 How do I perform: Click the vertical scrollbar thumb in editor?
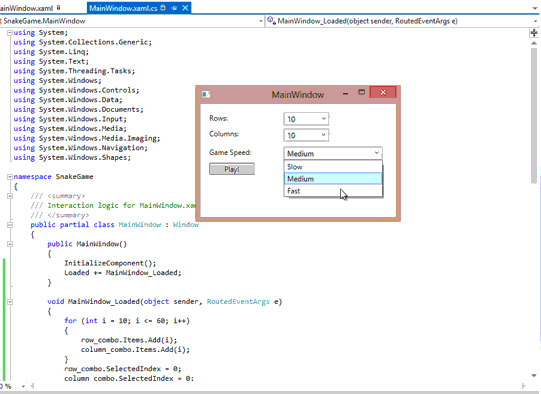click(534, 116)
